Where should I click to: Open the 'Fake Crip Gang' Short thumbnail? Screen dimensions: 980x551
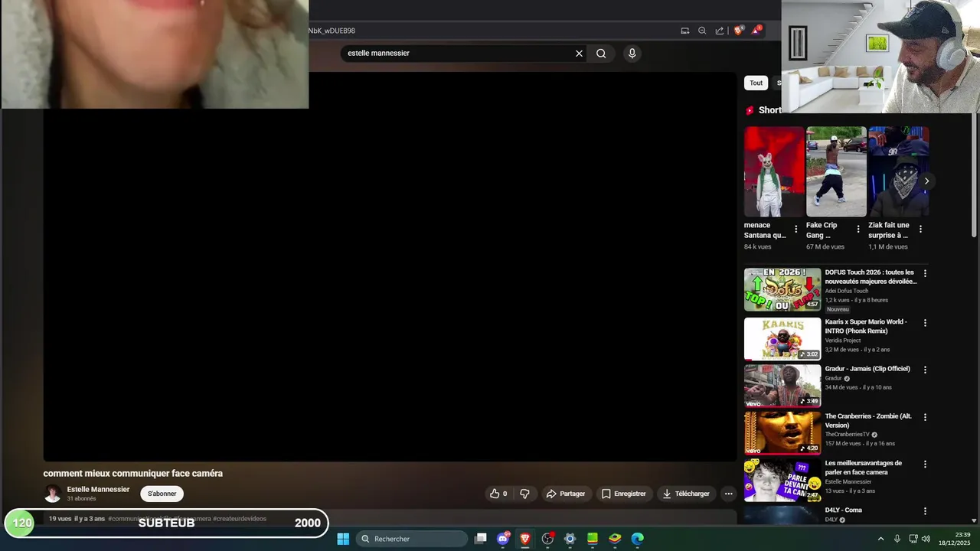[x=836, y=171]
